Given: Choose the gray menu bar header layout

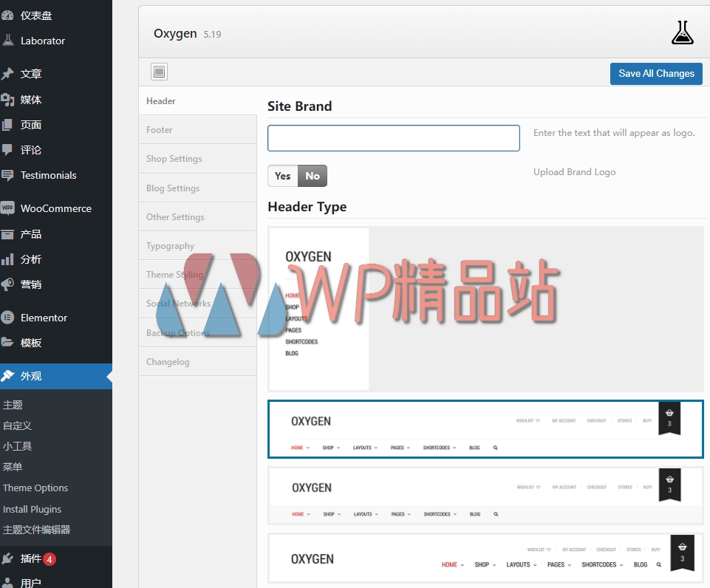Looking at the screenshot, I should click(x=485, y=495).
